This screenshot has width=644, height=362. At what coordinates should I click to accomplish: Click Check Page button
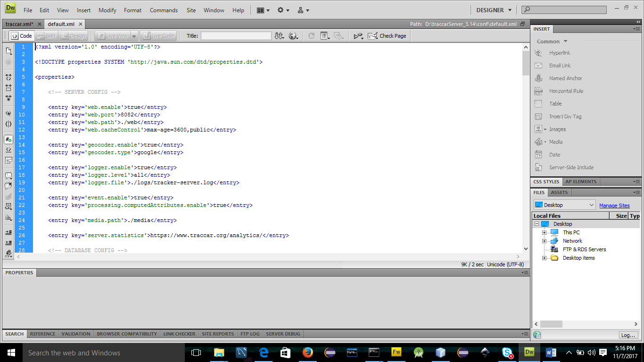coord(387,36)
